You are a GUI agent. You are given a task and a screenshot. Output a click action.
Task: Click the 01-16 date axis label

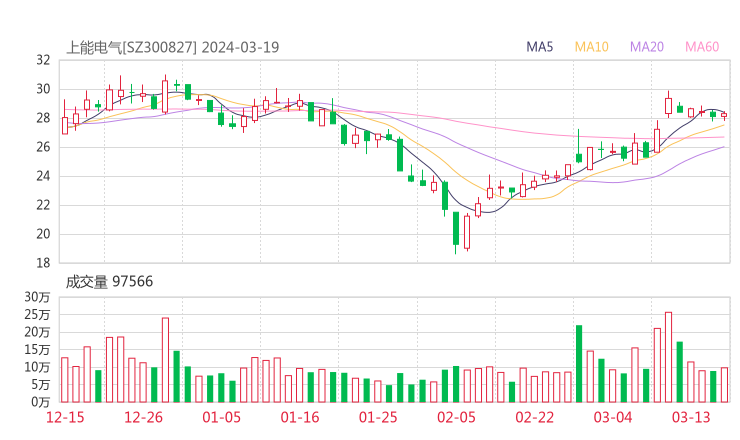click(x=300, y=417)
